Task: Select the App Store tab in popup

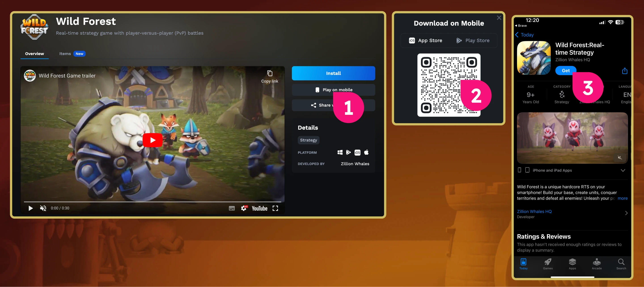Action: 426,41
